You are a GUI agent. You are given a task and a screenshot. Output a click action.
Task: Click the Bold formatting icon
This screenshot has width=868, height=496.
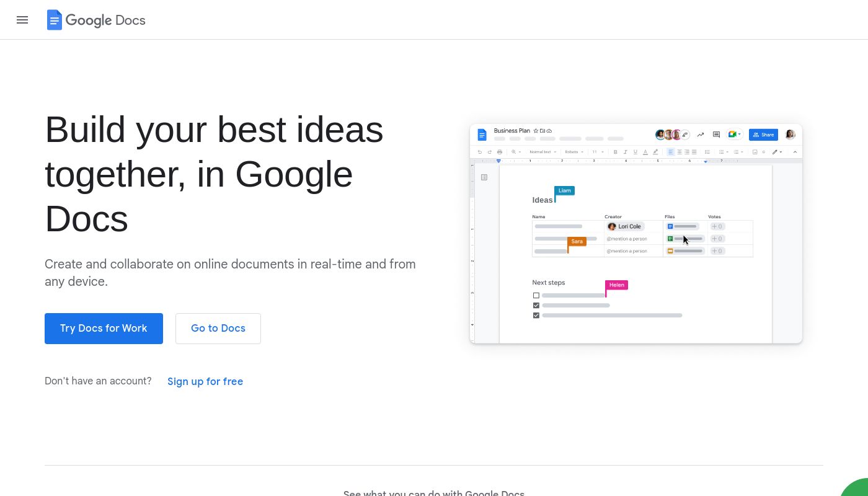click(x=615, y=152)
